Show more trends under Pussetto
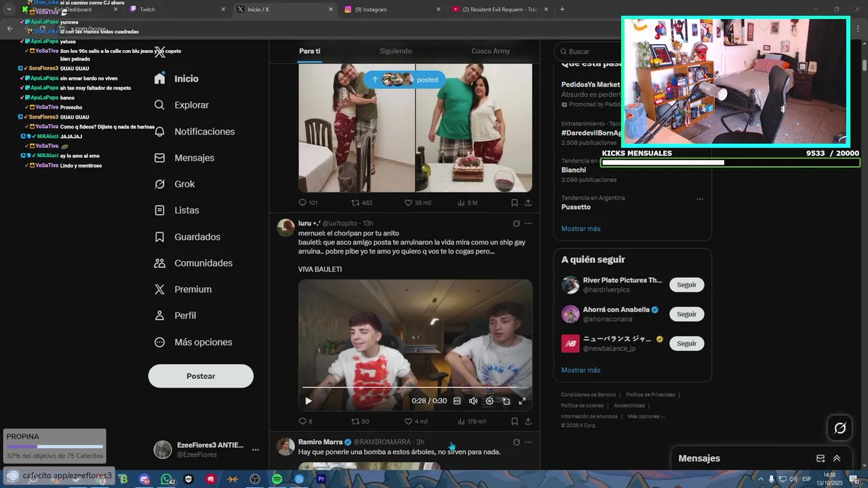The image size is (868, 488). click(x=580, y=229)
